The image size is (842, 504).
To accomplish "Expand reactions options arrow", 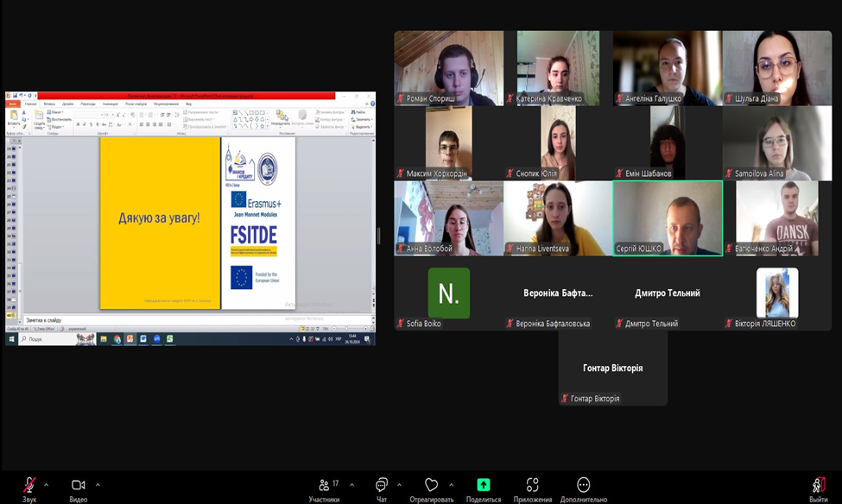I will 451,485.
